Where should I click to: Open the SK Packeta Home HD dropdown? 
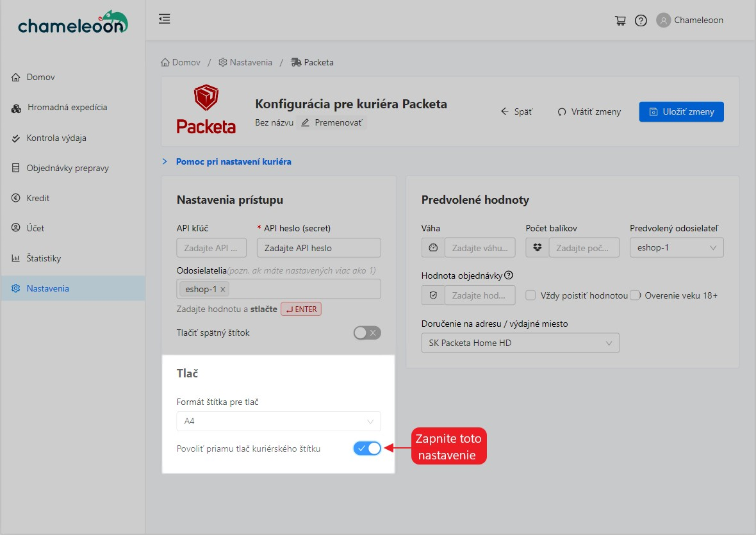pos(520,343)
